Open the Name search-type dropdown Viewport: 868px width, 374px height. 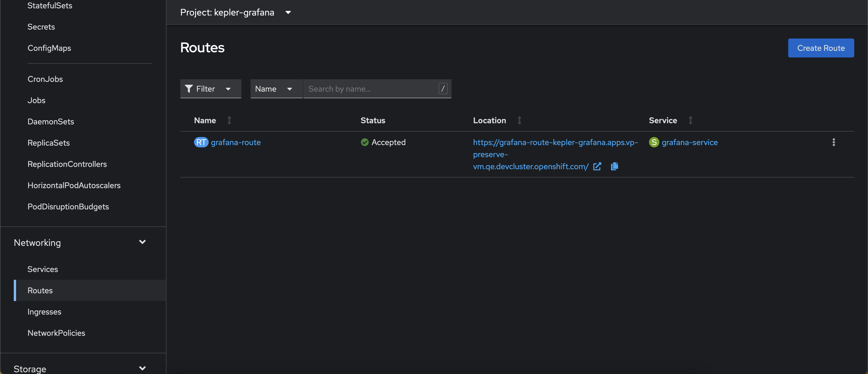pos(276,89)
